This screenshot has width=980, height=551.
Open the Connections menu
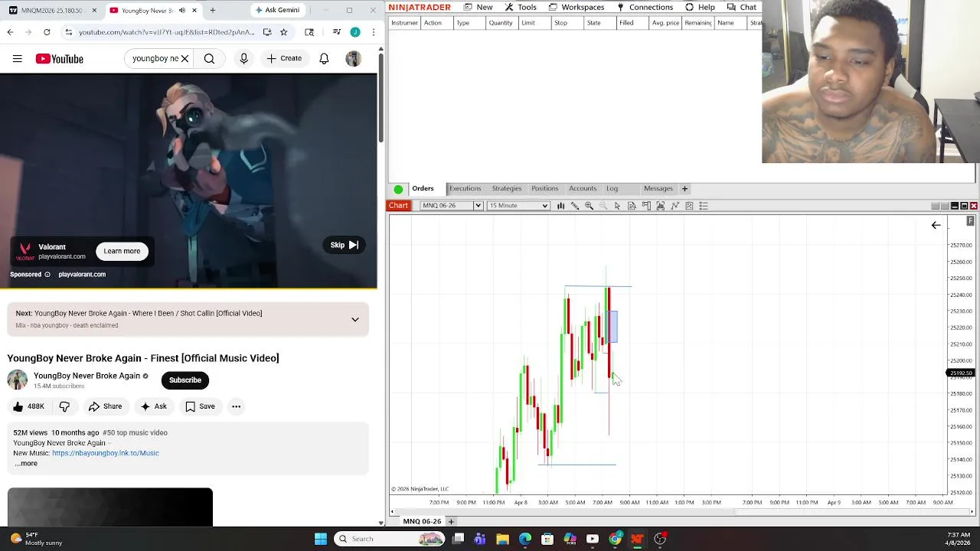tap(645, 7)
